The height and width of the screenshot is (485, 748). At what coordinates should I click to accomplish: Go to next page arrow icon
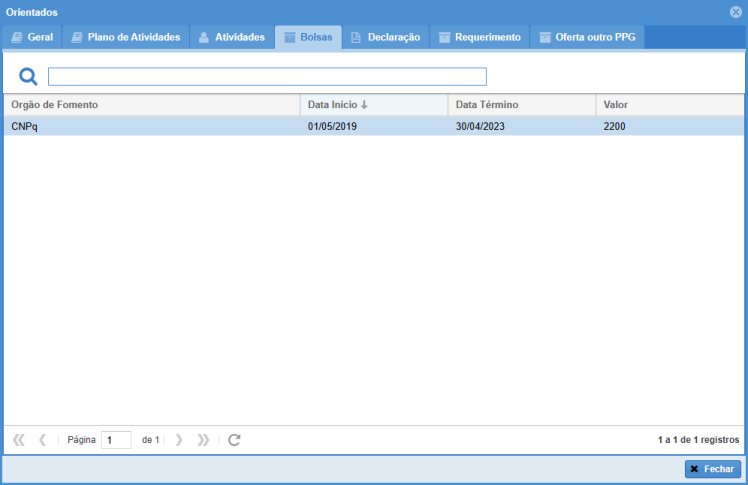pyautogui.click(x=179, y=440)
